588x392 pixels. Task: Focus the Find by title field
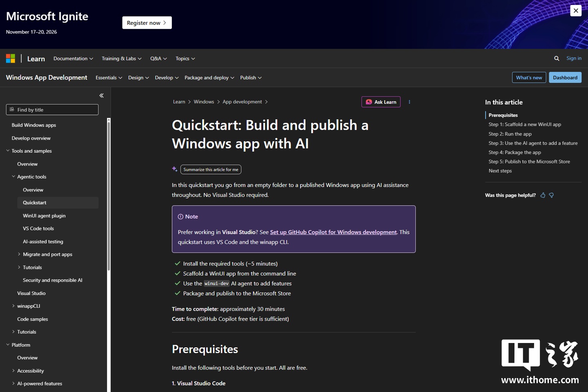coord(52,109)
